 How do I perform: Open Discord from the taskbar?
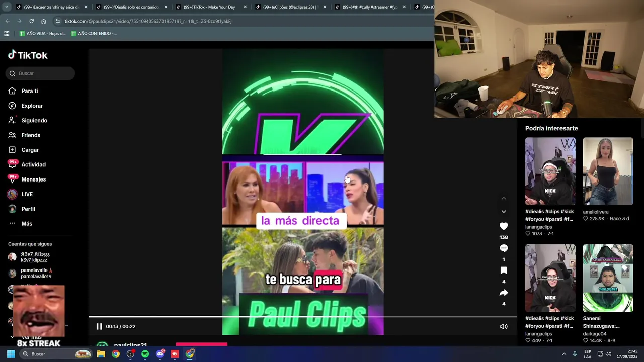(160, 354)
